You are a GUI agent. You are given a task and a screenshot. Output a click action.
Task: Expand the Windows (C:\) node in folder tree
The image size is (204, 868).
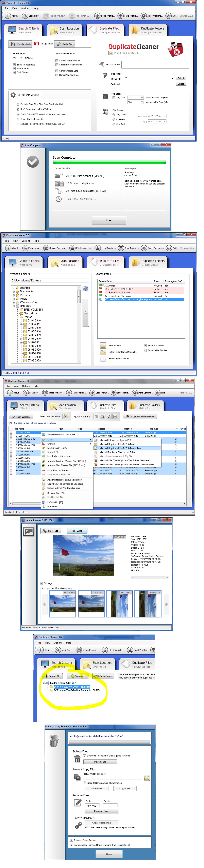pyautogui.click(x=14, y=302)
